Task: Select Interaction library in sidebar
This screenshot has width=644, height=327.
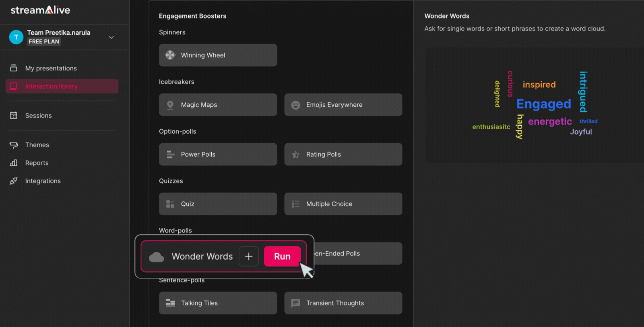Action: 62,86
